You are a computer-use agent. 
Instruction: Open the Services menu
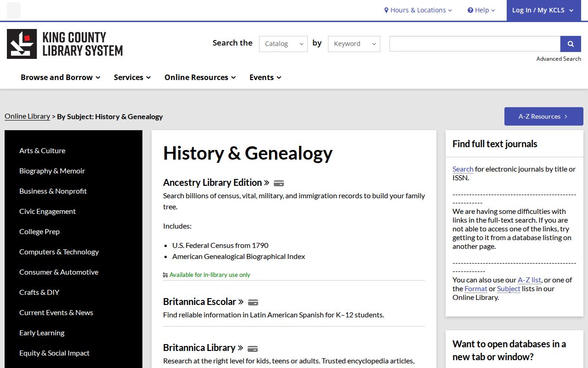132,77
